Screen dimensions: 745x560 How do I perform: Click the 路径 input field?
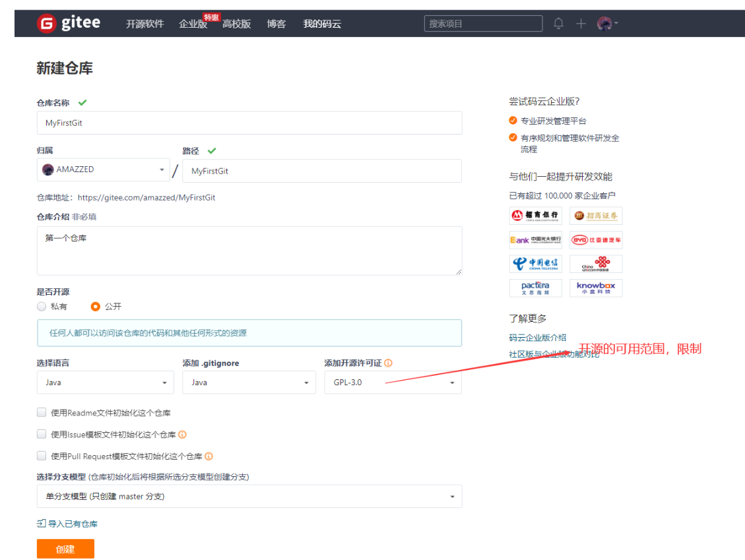pyautogui.click(x=322, y=171)
